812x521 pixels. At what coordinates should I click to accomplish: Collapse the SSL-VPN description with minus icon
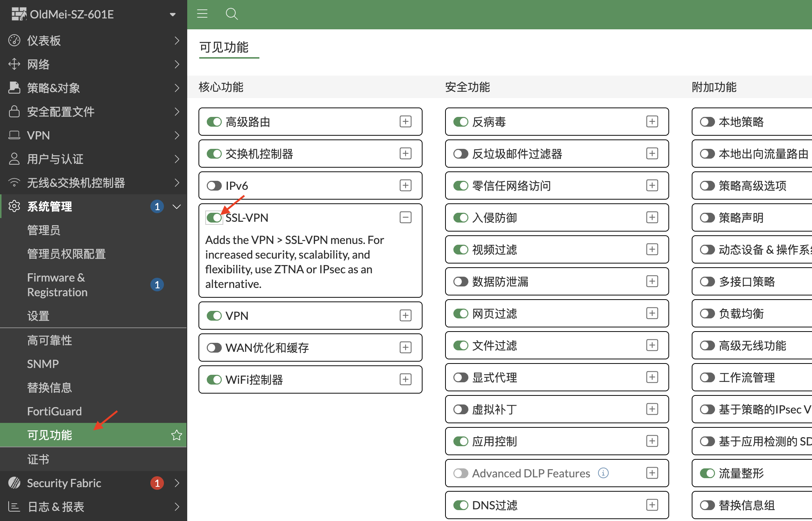[x=405, y=217]
